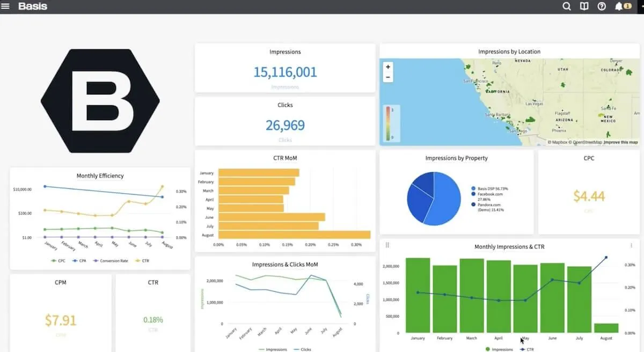Toggle Basis DSP 56.73% pie legend entry
The height and width of the screenshot is (352, 644).
489,189
